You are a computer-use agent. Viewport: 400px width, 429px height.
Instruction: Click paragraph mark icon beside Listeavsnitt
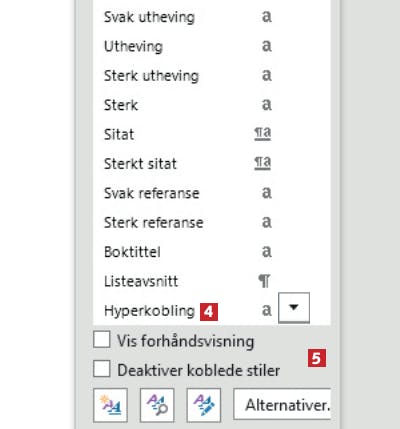coord(265,281)
